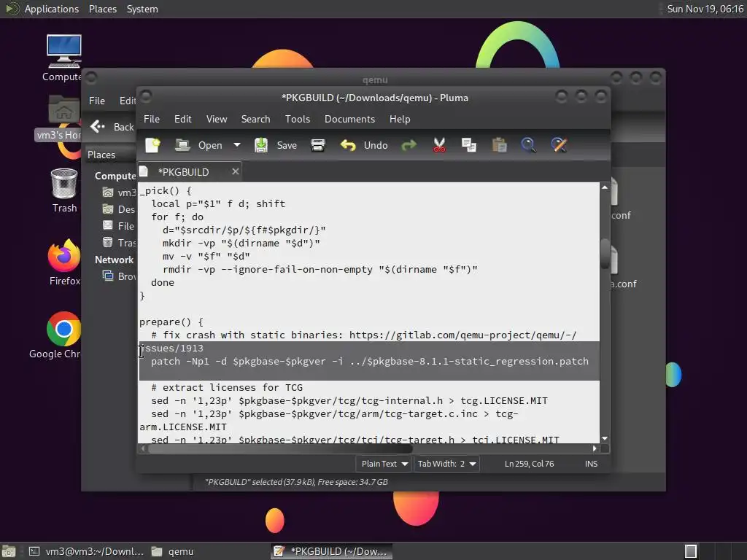This screenshot has height=560, width=747.
Task: Open the Computer desktop icon
Action: click(63, 58)
